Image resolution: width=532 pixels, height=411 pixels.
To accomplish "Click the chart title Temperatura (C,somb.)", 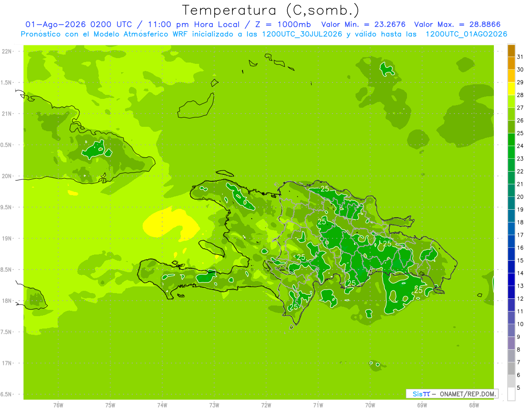I will (270, 10).
